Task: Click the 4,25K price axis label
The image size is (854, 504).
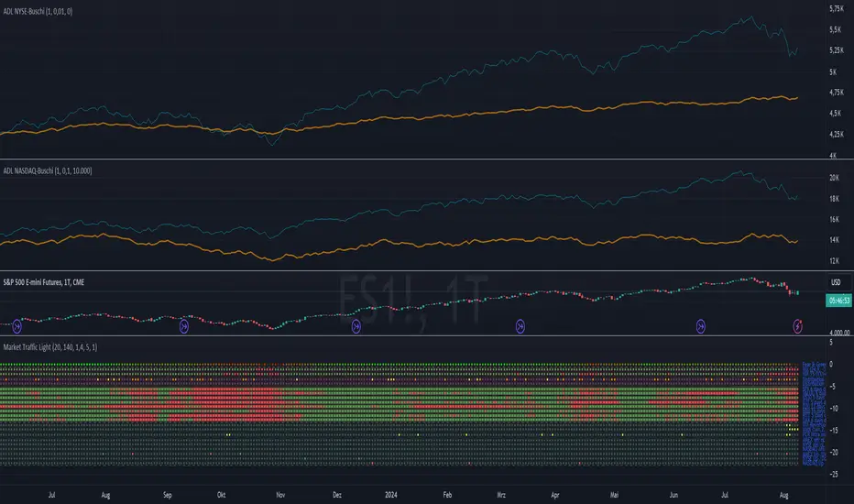Action: pyautogui.click(x=837, y=134)
